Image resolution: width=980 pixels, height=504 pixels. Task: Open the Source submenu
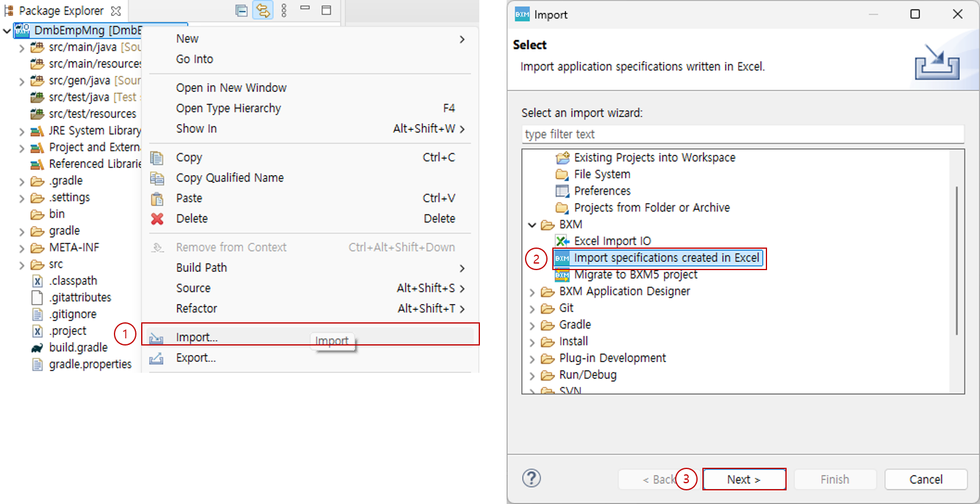tap(310, 288)
